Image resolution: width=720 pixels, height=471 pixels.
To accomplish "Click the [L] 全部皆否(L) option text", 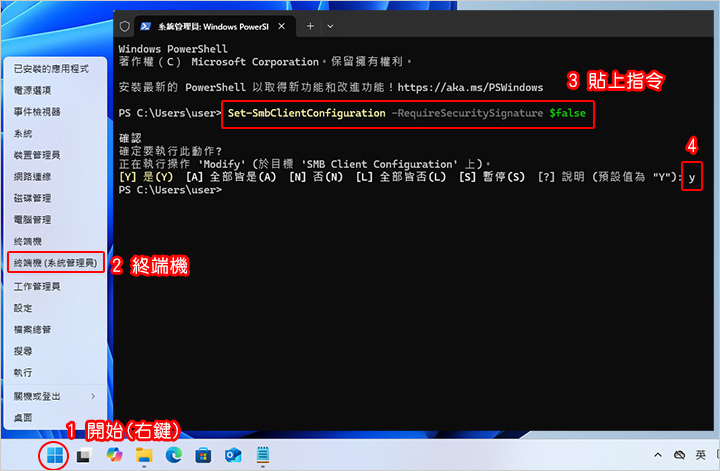I will pos(401,177).
